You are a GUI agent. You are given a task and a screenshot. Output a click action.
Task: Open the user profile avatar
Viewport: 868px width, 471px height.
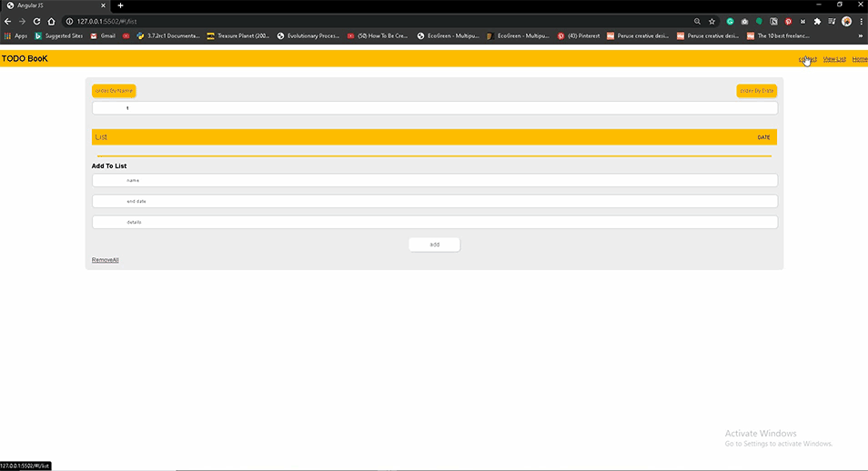846,22
